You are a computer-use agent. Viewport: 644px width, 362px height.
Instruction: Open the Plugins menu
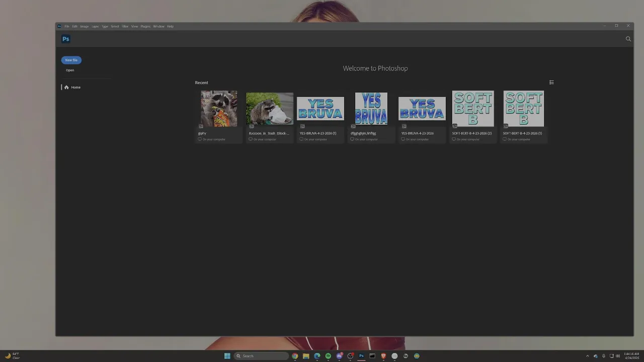[x=145, y=26]
